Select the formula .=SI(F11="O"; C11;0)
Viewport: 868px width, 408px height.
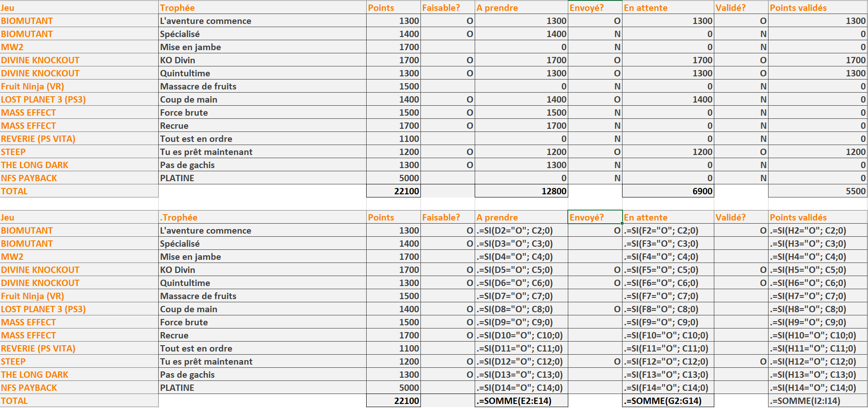668,348
